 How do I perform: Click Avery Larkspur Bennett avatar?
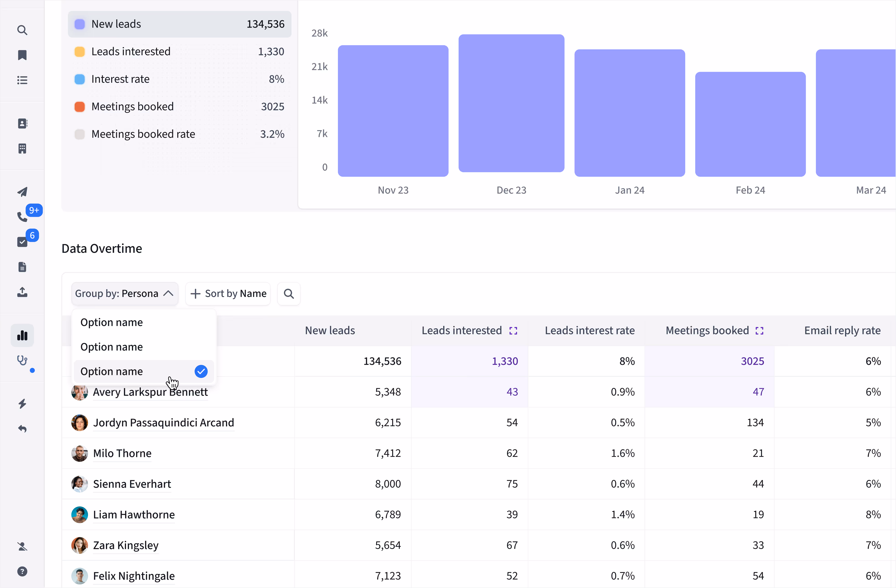[x=80, y=392]
